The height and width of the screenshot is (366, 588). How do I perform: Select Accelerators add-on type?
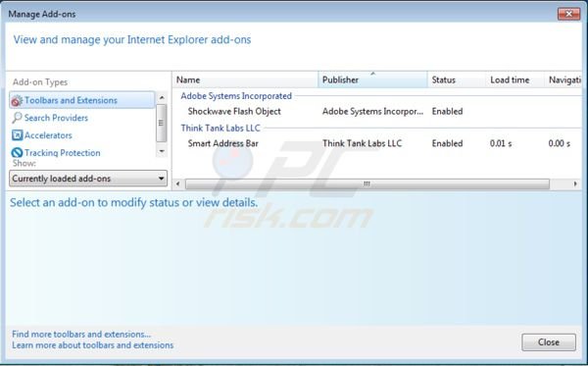coord(48,135)
